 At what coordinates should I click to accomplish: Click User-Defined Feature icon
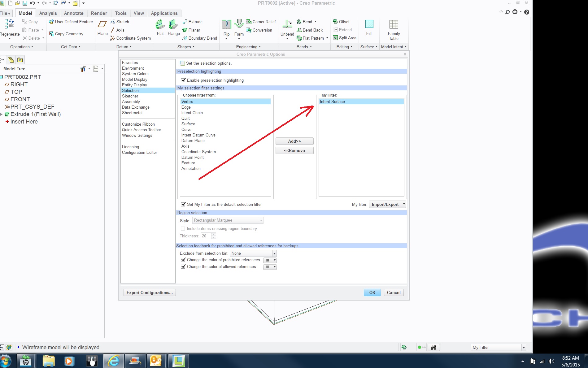[51, 22]
